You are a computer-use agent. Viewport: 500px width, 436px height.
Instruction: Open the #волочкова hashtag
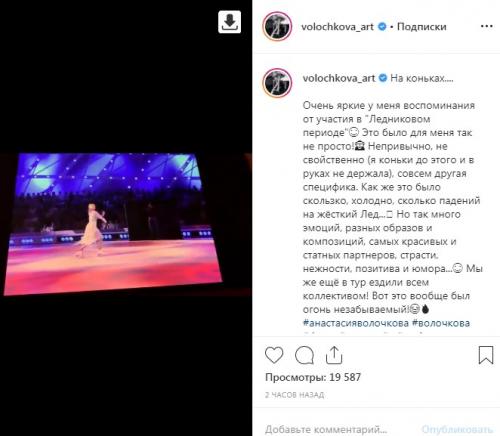pos(441,323)
